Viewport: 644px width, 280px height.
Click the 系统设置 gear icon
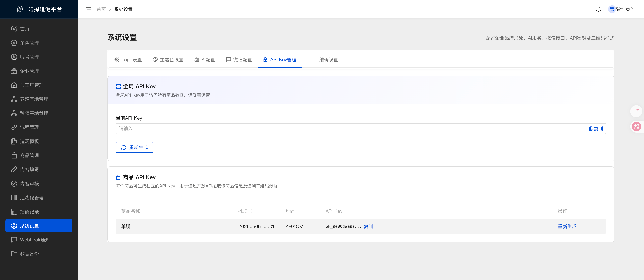(x=14, y=226)
